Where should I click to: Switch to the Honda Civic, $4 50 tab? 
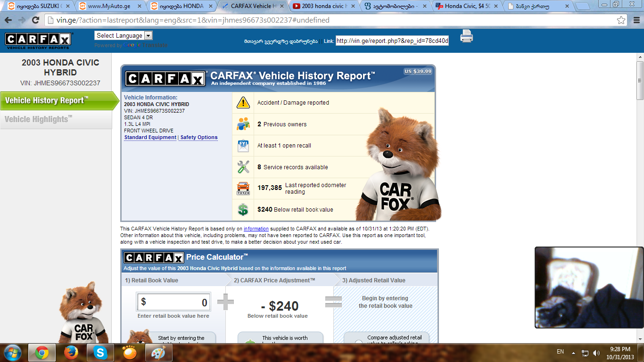point(466,7)
